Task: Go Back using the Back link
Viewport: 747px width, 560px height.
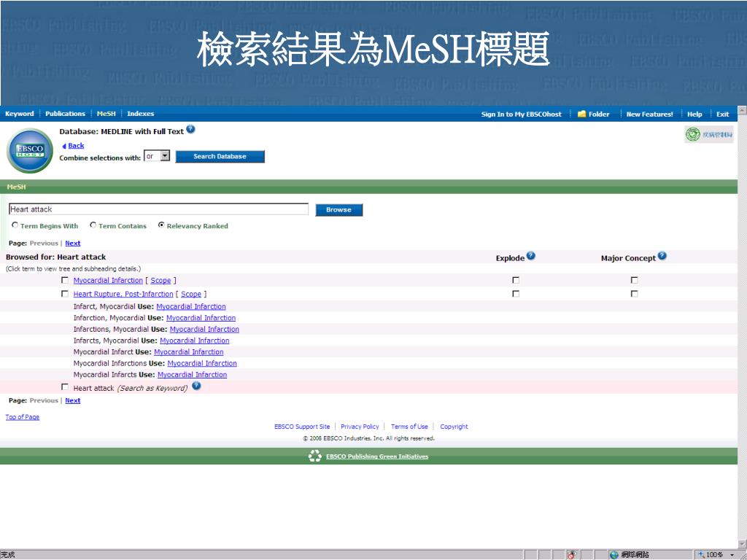Action: point(76,146)
